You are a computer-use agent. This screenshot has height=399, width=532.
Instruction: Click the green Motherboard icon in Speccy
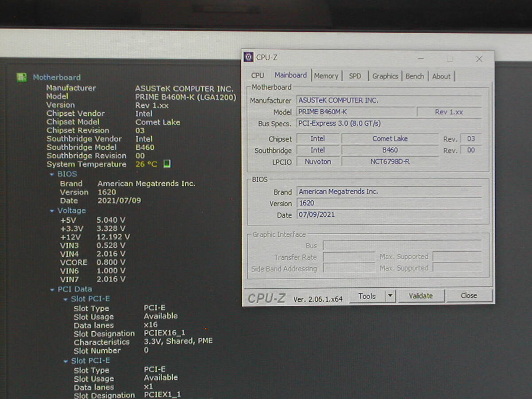point(22,77)
